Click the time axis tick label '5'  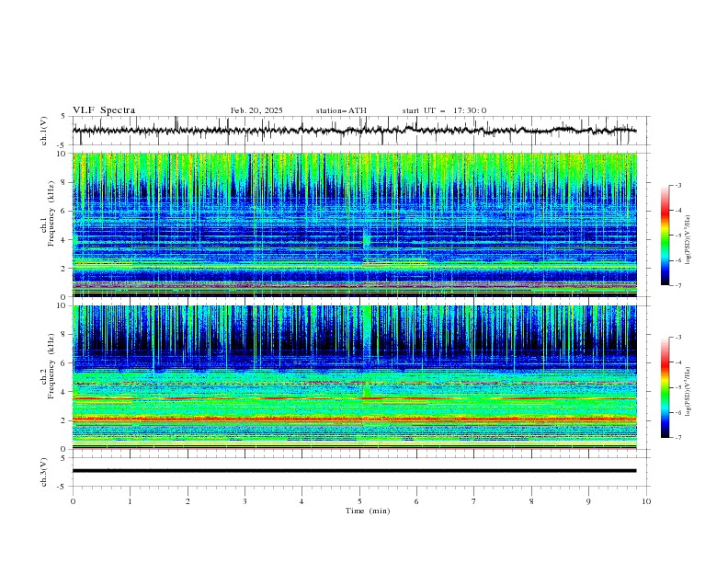359,501
